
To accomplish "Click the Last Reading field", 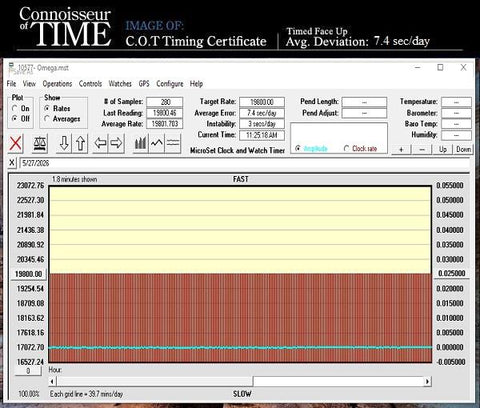I will 165,113.
